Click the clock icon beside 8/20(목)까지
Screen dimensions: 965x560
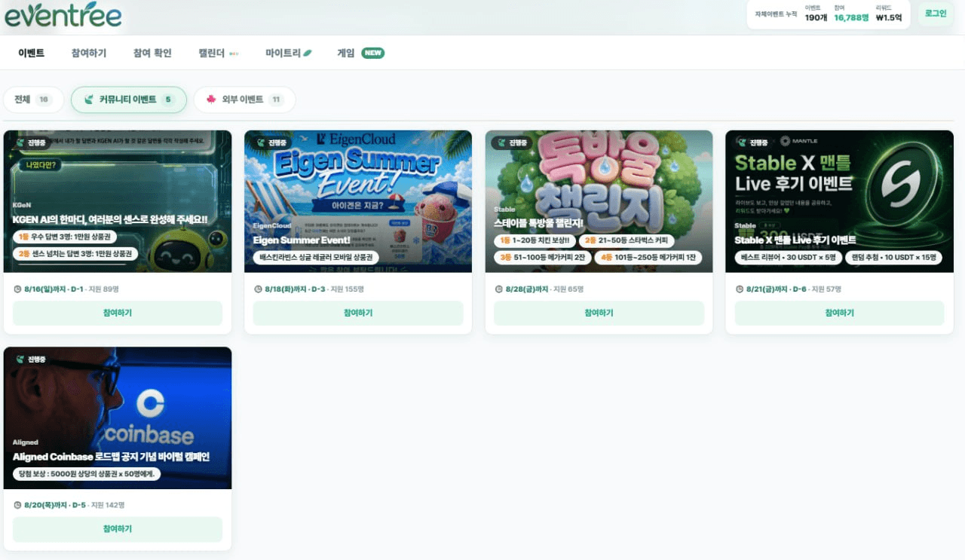pos(18,505)
